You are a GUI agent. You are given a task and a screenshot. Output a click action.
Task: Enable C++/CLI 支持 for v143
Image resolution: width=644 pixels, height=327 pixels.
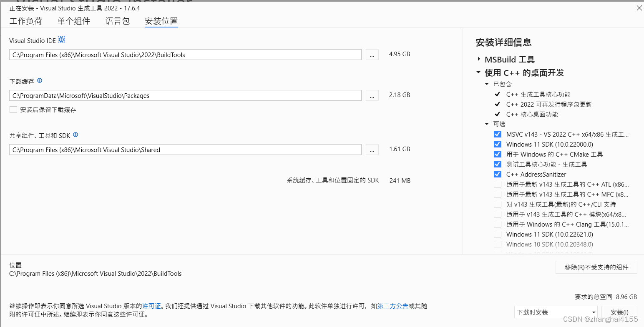(x=497, y=204)
